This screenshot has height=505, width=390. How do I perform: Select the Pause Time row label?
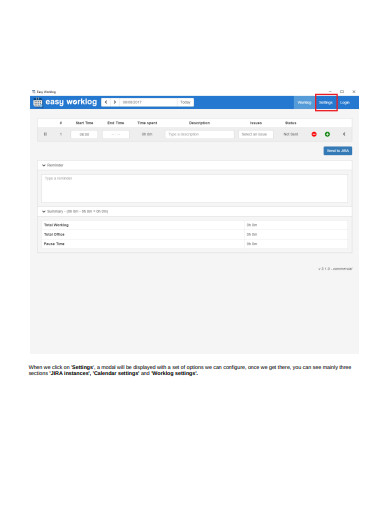pyautogui.click(x=54, y=244)
